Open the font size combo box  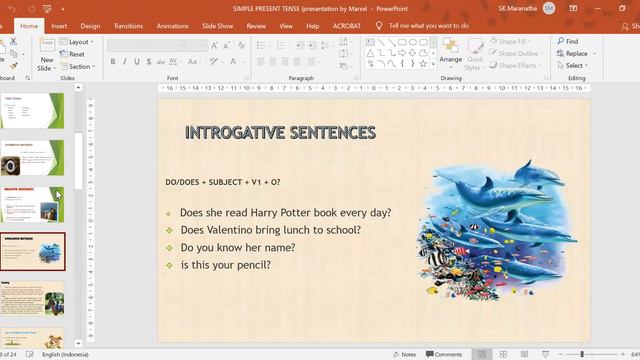pos(196,46)
